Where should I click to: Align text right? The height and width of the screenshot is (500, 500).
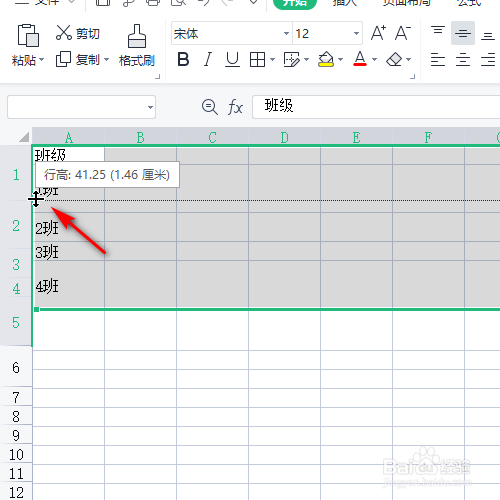tap(488, 60)
